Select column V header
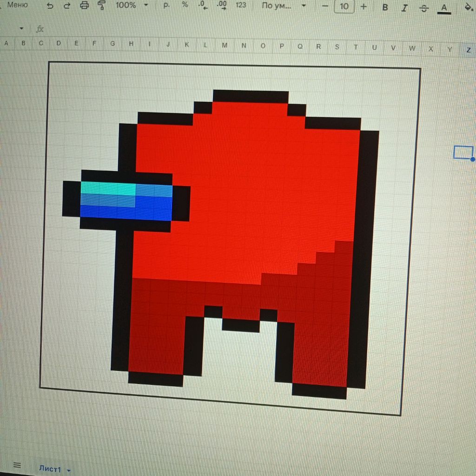The image size is (476, 476). pos(393,48)
